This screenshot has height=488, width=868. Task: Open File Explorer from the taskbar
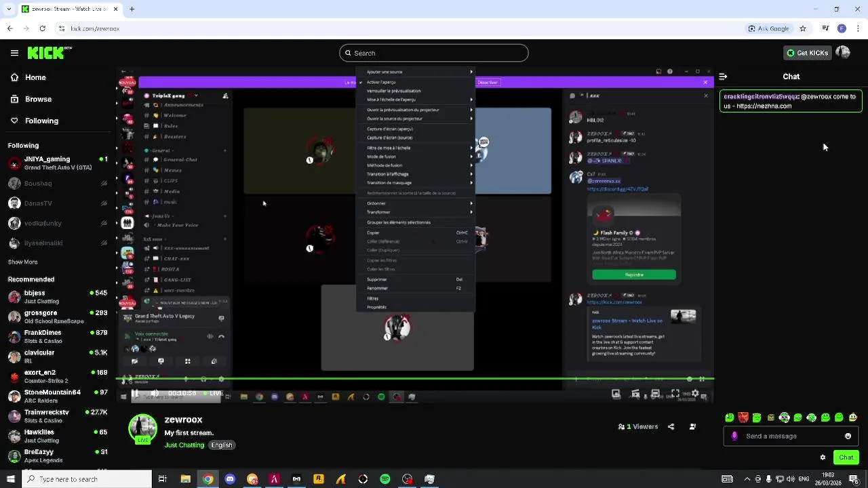(185, 479)
